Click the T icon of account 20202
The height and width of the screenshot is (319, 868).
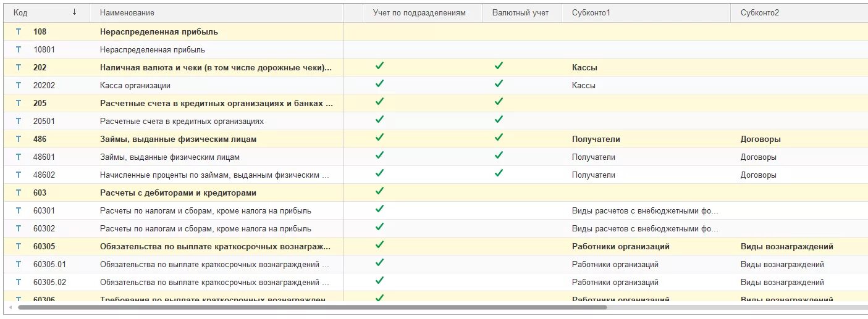[x=19, y=85]
